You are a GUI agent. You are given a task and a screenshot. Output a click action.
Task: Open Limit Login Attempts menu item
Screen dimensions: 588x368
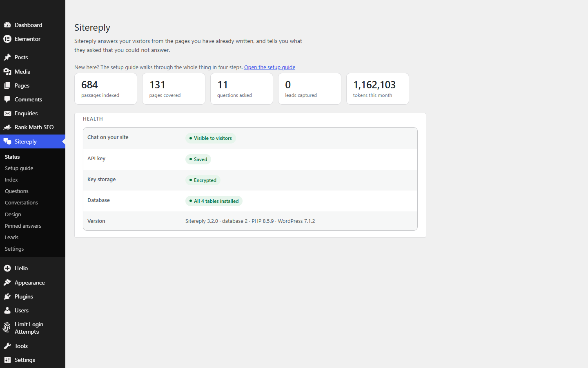tap(33, 328)
